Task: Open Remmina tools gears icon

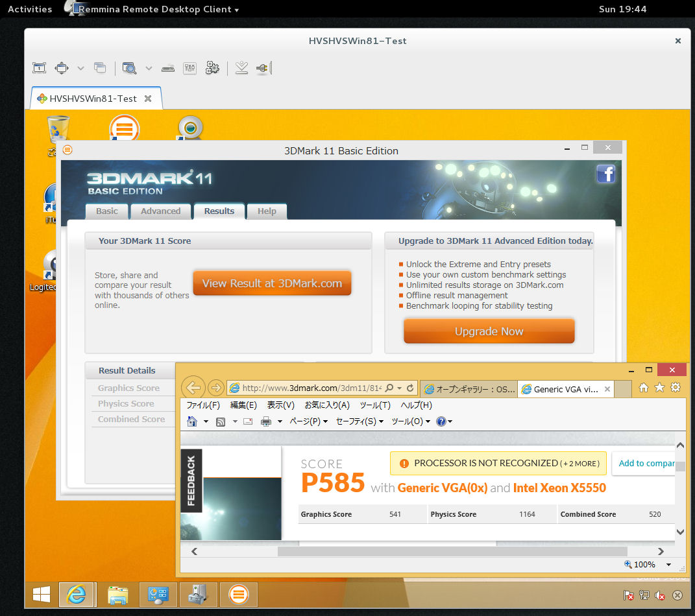Action: 212,67
